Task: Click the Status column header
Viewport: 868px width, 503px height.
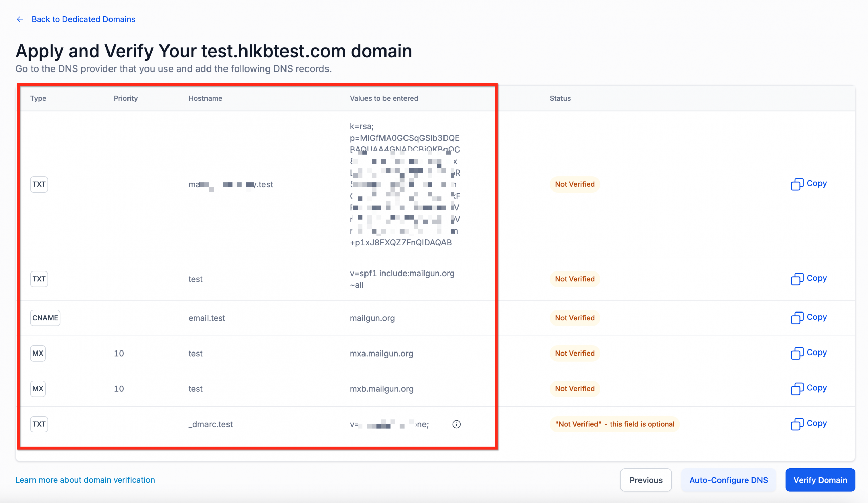Action: (x=560, y=98)
